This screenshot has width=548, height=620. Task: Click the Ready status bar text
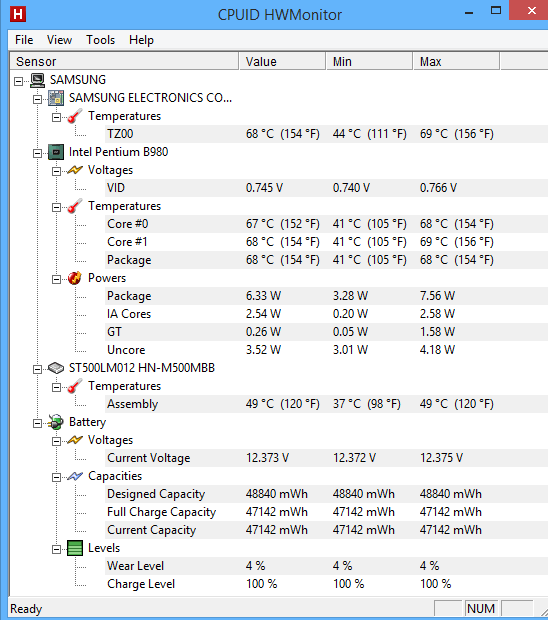tap(26, 609)
